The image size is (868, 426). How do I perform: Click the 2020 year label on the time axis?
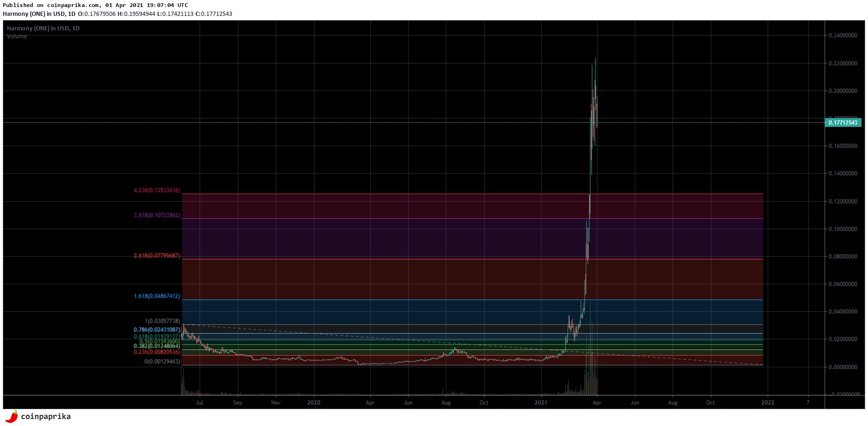314,403
